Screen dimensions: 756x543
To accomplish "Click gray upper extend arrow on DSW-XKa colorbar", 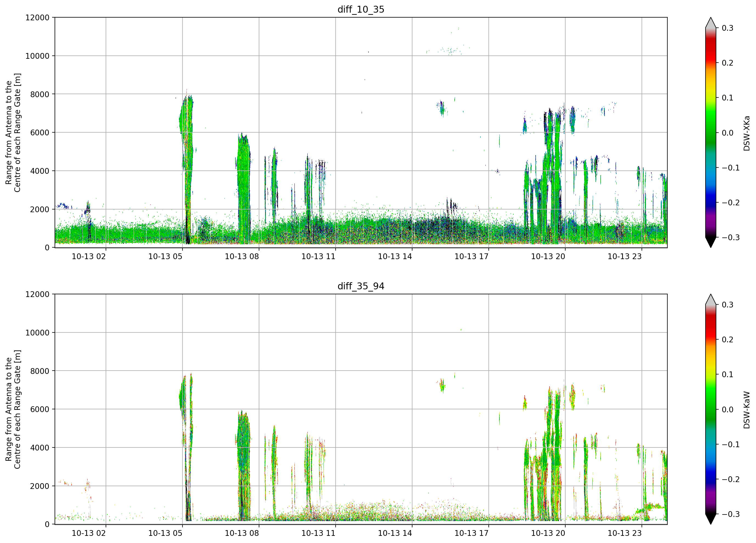I will (711, 23).
